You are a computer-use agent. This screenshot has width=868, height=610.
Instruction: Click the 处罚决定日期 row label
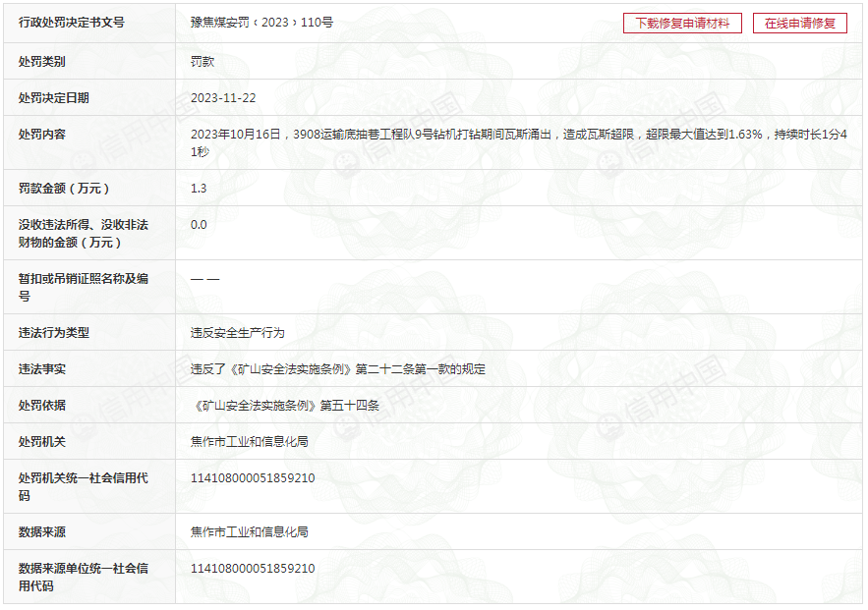[54, 97]
